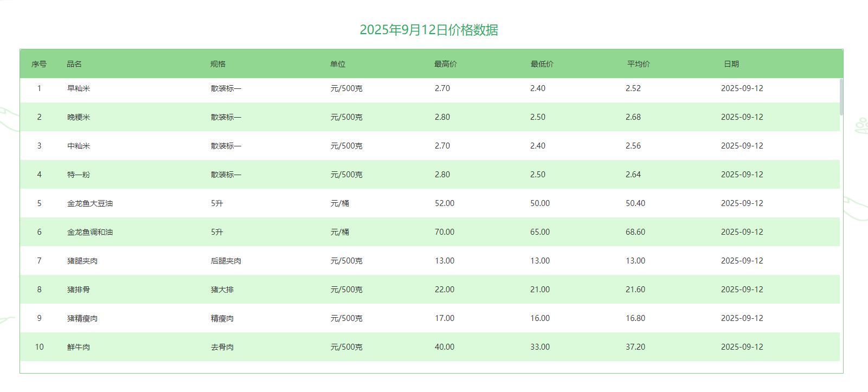Click the 最高价 column header
Screen dimensions: 868x392
[x=446, y=64]
